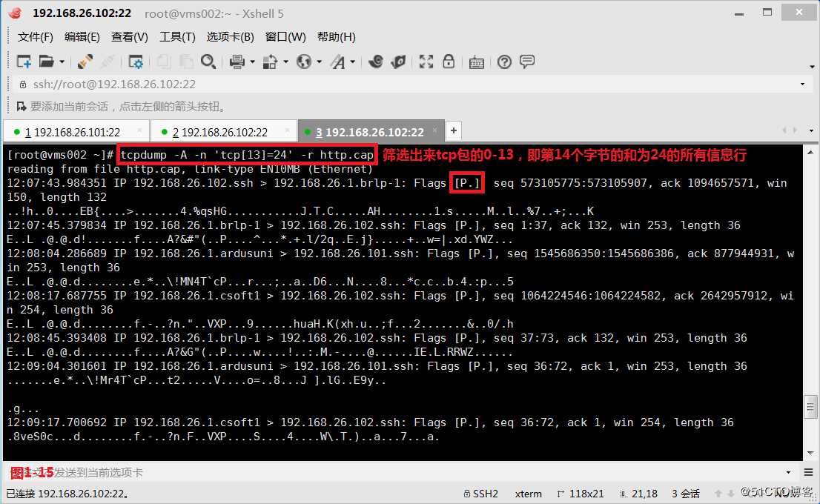This screenshot has width=820, height=504.
Task: Expand the Font dropdown arrow
Action: click(352, 62)
